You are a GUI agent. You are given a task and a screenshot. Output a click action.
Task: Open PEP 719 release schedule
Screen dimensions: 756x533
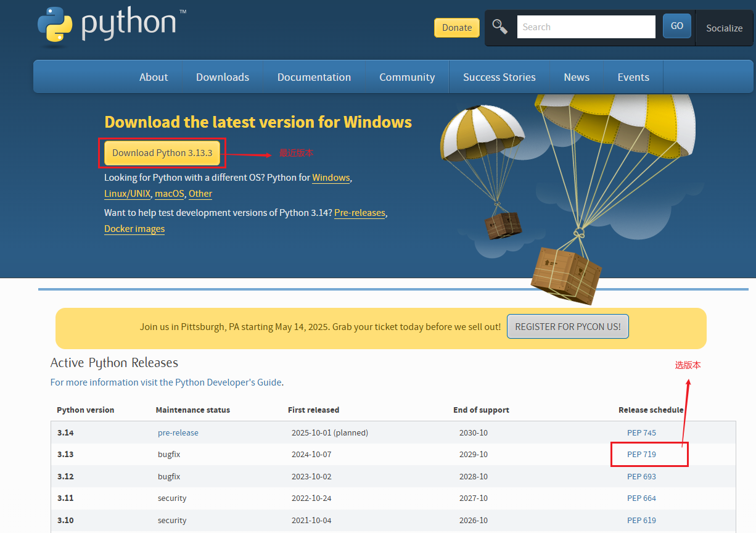[x=641, y=454]
